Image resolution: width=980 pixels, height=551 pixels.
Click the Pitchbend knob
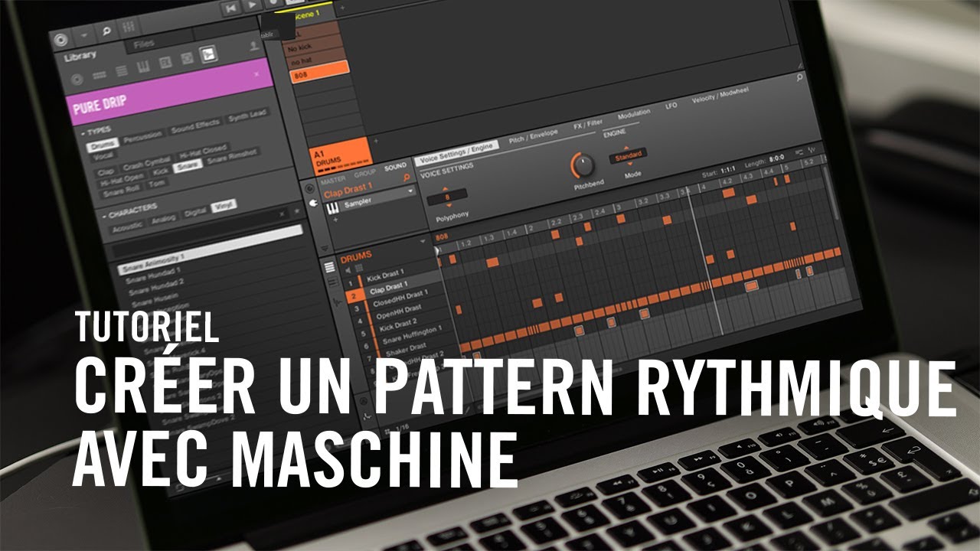click(x=583, y=164)
